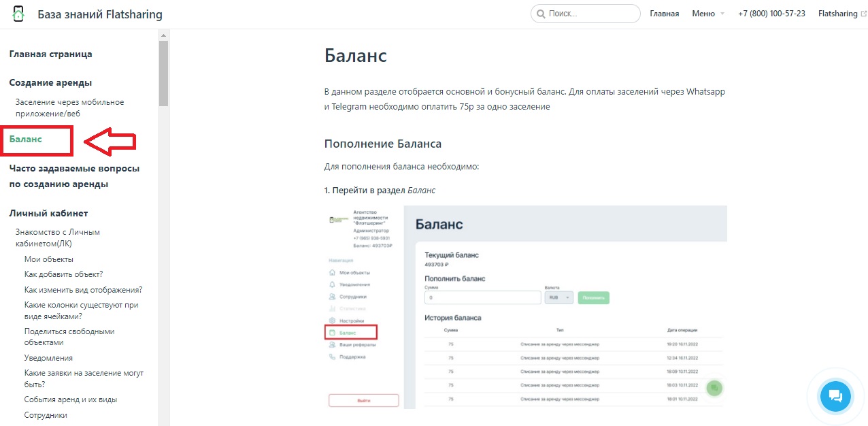Call the +7 (800) 100-57-23 phone link
868x426 pixels.
(x=771, y=14)
